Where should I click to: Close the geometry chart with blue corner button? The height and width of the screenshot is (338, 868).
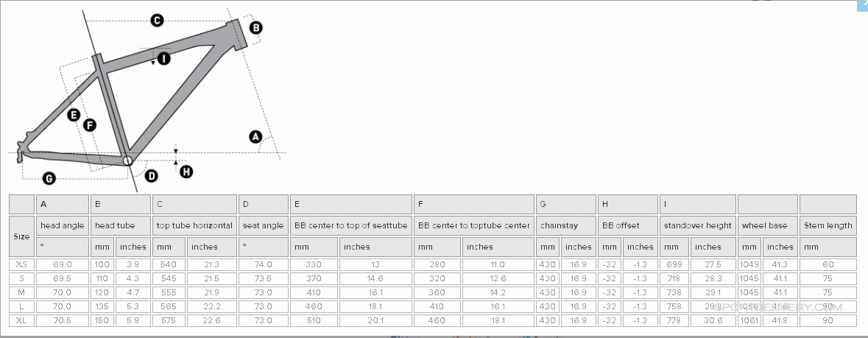click(x=862, y=4)
